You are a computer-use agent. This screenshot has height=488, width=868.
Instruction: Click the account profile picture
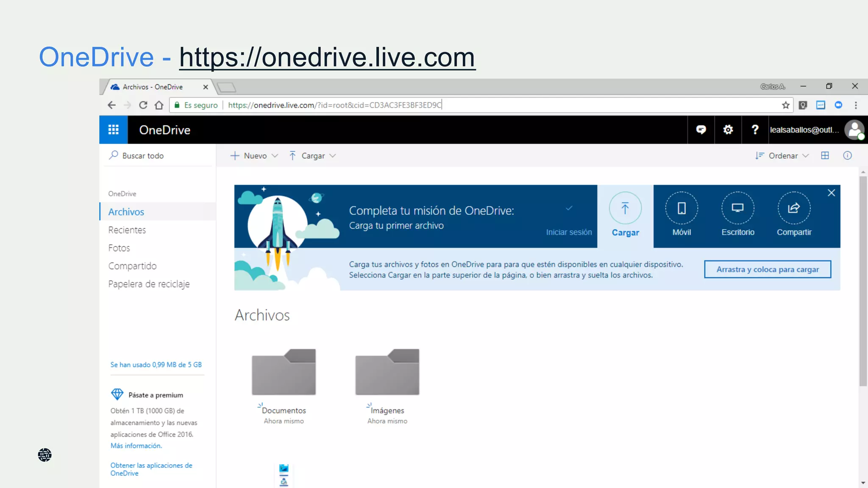854,130
